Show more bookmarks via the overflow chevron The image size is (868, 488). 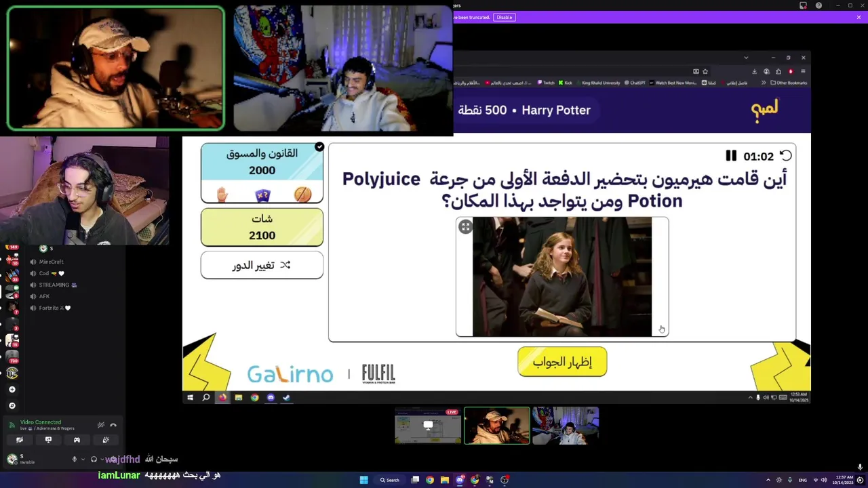(x=764, y=83)
